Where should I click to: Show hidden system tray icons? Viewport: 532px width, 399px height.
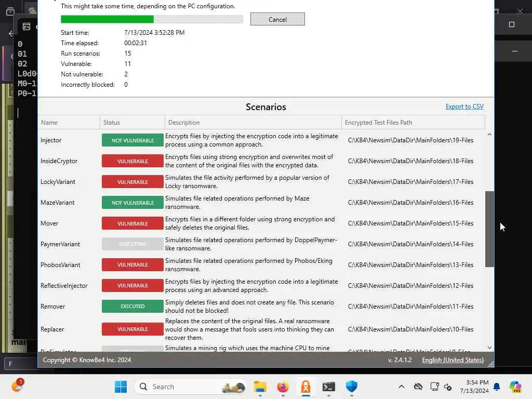click(402, 387)
